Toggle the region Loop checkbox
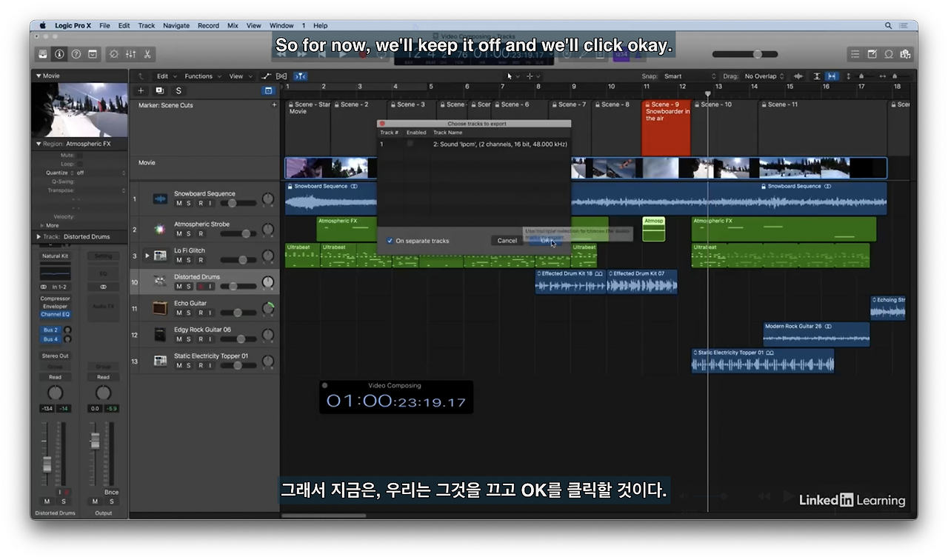 pos(80,164)
